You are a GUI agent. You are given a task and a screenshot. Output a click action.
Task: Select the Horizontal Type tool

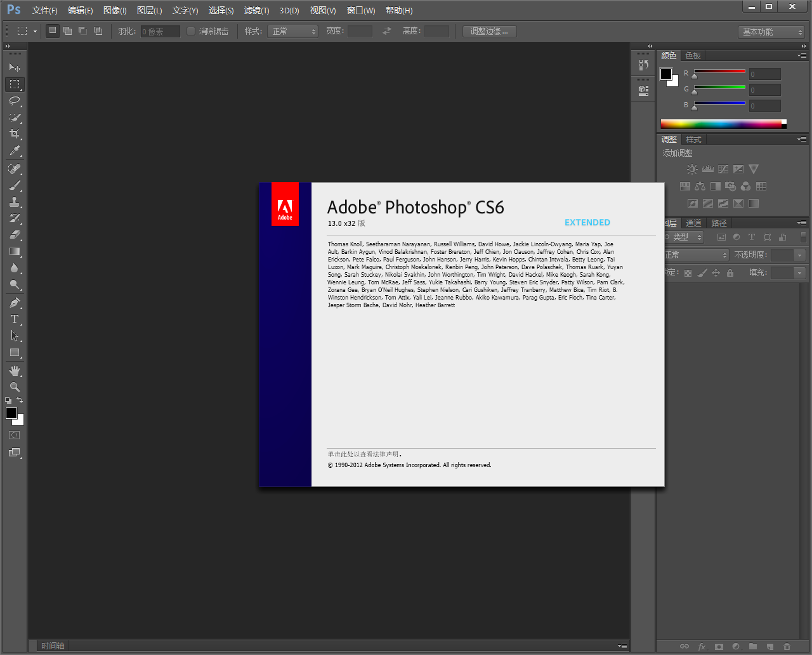[x=15, y=319]
